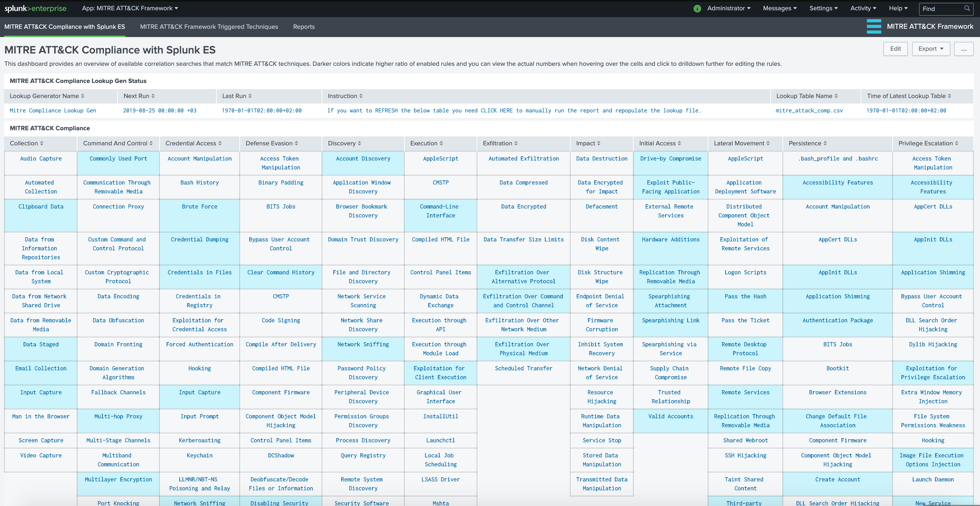This screenshot has height=506, width=980.
Task: Select the Binary Padding cell
Action: tap(281, 187)
